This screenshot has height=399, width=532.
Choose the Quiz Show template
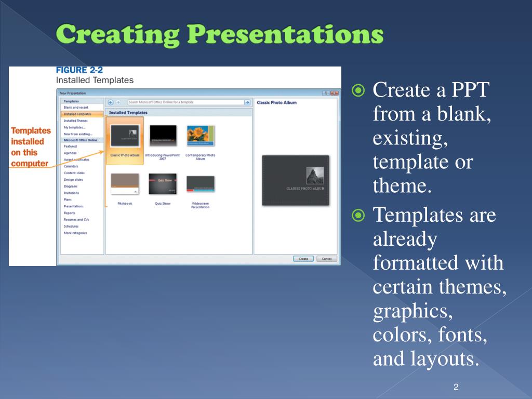163,189
